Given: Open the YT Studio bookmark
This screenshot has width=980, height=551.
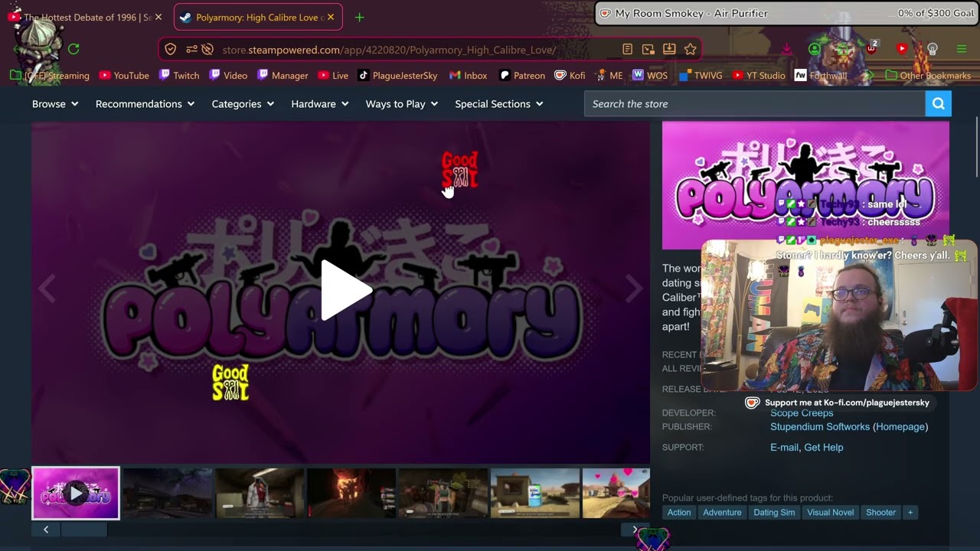Looking at the screenshot, I should pyautogui.click(x=759, y=75).
